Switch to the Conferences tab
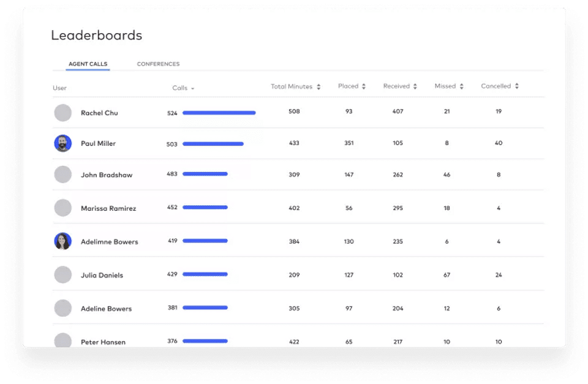Image resolution: width=588 pixels, height=384 pixels. click(x=158, y=64)
